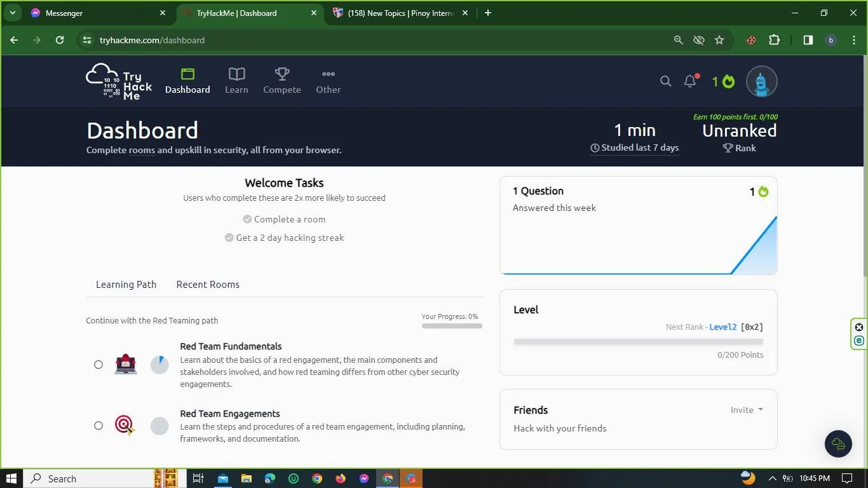The height and width of the screenshot is (488, 868).
Task: Open the floating chat support bubble
Action: click(838, 444)
